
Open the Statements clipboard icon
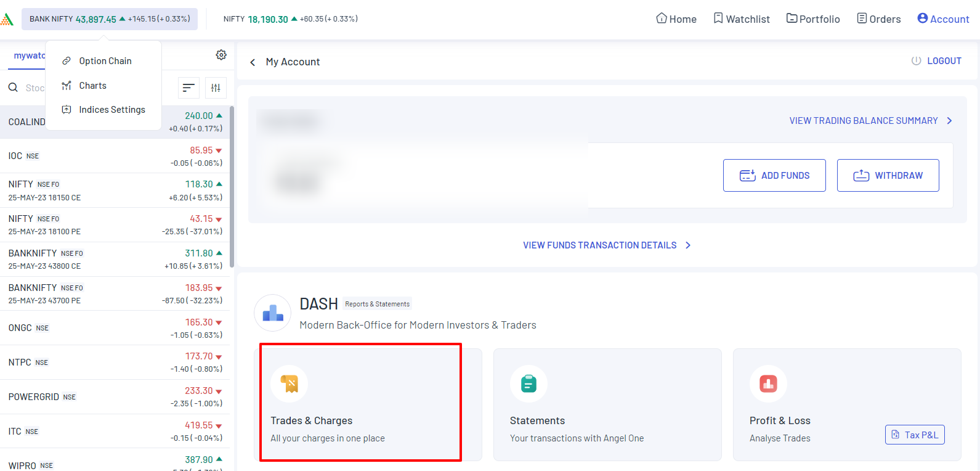tap(528, 383)
